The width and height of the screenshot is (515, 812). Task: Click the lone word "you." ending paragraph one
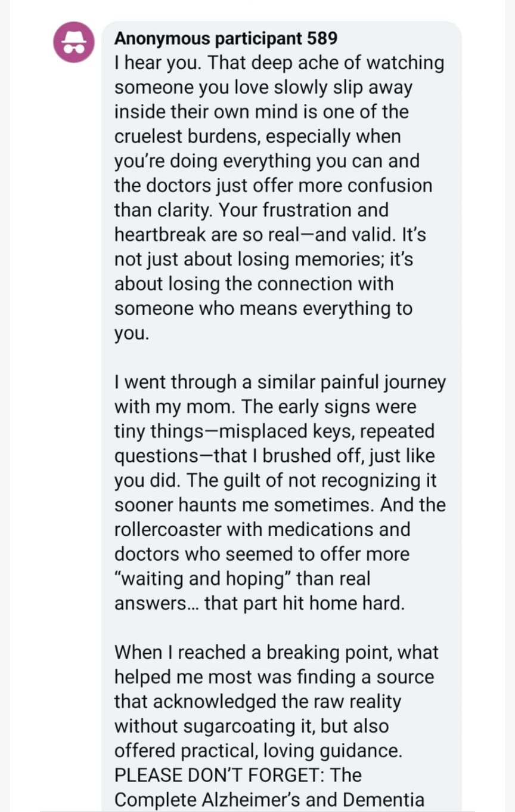(x=131, y=333)
